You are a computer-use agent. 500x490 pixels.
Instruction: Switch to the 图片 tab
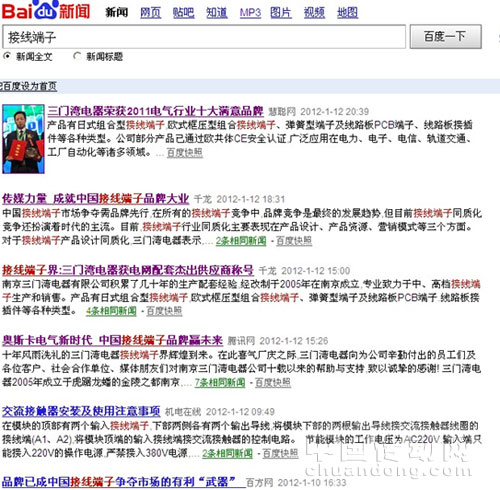[x=281, y=13]
